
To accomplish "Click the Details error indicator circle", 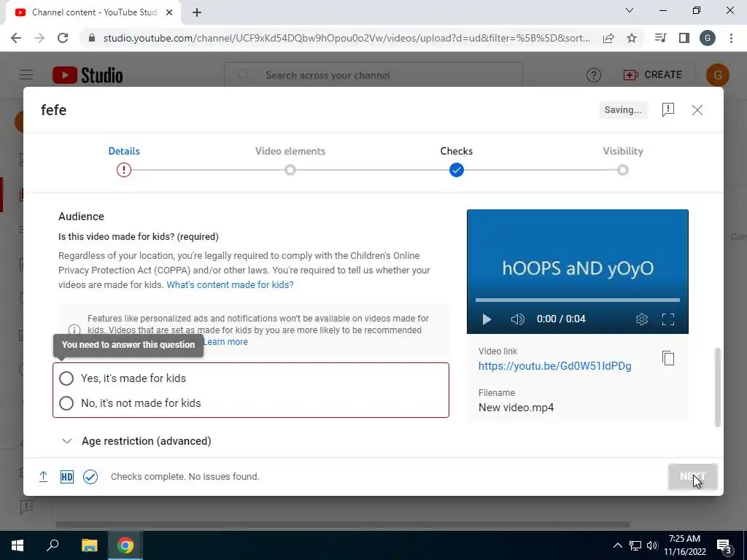I will coord(124,170).
